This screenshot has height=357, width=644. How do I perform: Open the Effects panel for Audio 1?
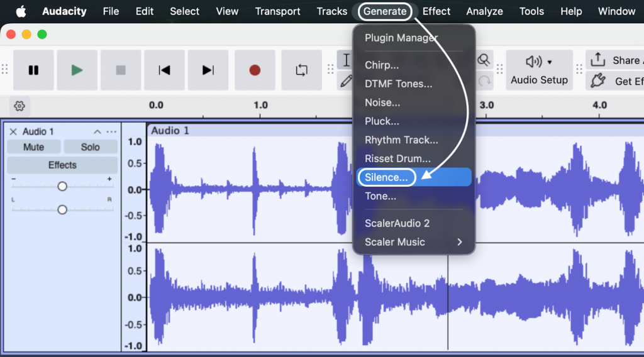tap(62, 165)
